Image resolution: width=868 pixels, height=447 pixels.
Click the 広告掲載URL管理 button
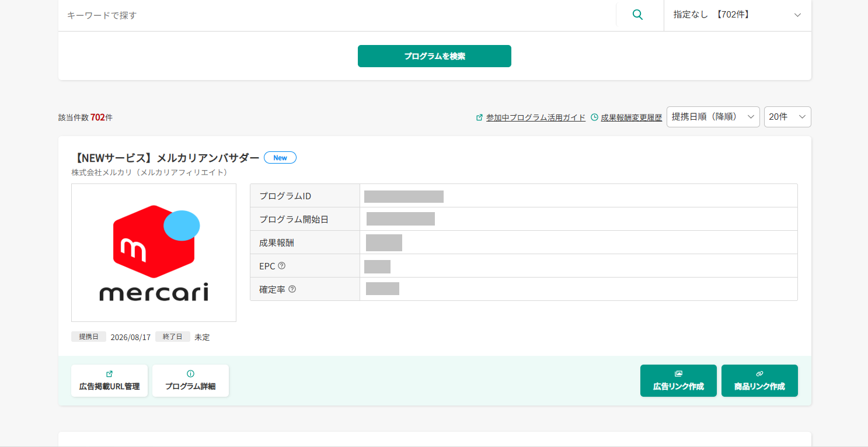point(109,381)
